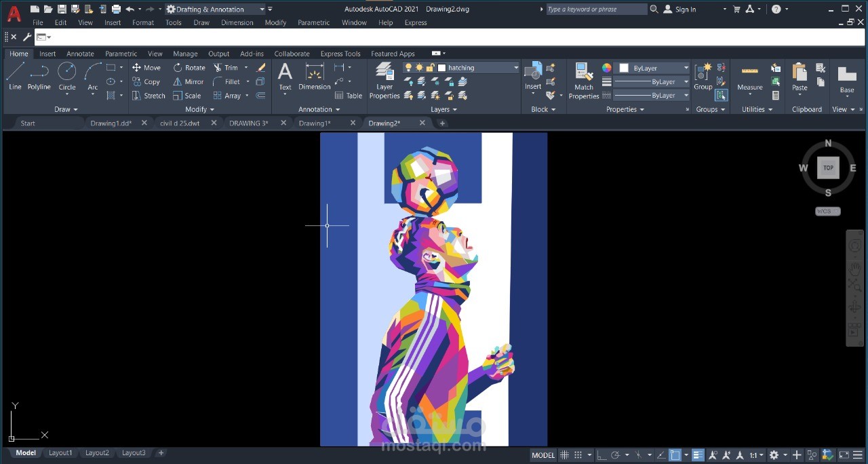Screen dimensions: 868x464
Task: Toggle snap mode in status bar
Action: pyautogui.click(x=578, y=455)
